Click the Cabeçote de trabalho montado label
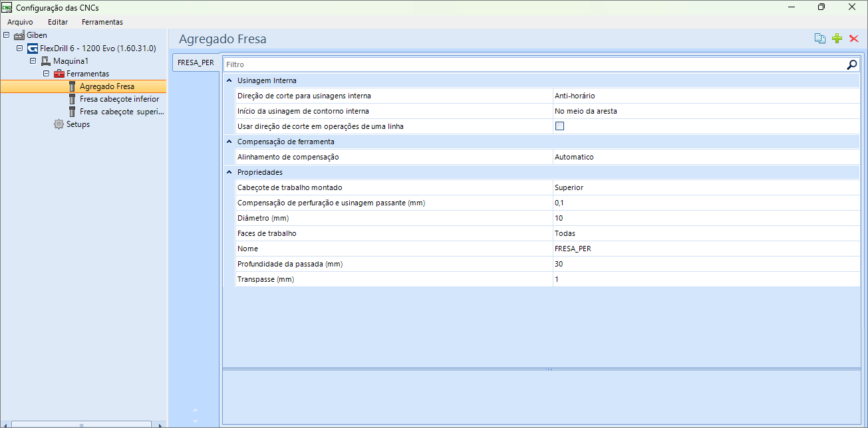The height and width of the screenshot is (428, 868). [289, 187]
